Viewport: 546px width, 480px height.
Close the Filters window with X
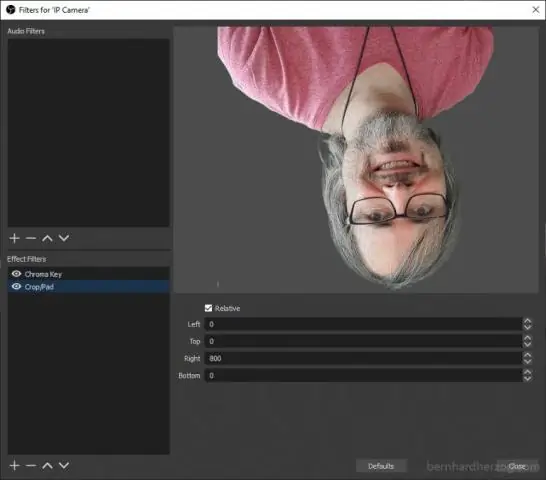tap(536, 10)
